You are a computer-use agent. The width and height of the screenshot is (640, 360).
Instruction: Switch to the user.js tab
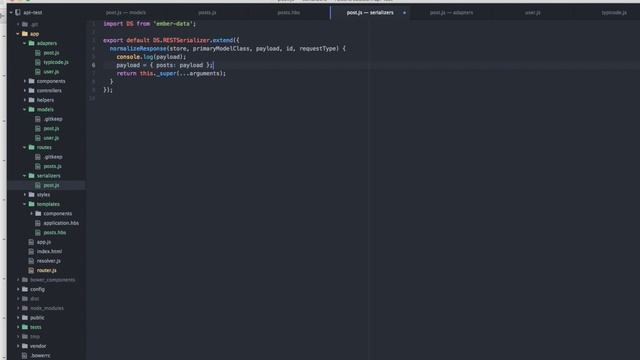(533, 13)
